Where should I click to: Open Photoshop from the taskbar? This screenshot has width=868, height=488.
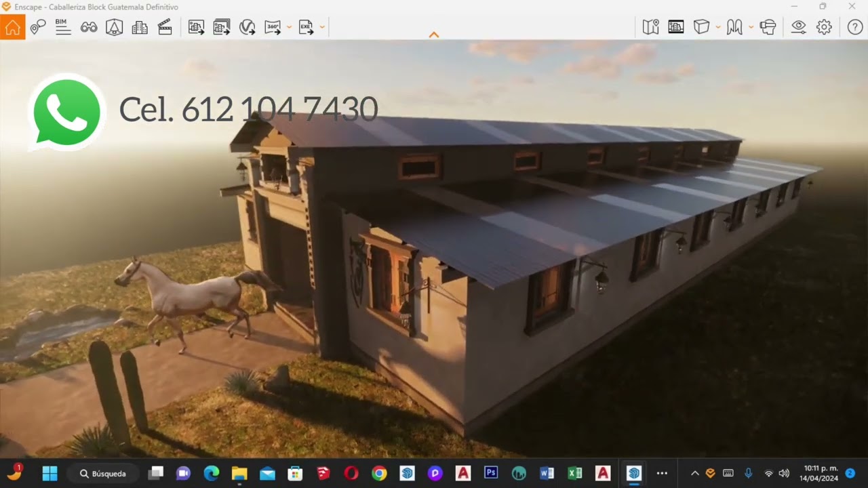[x=491, y=473]
